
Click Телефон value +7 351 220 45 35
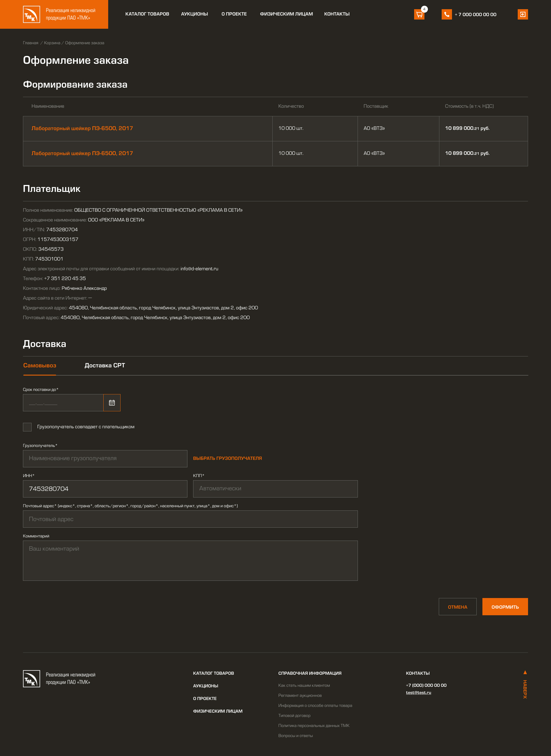point(65,278)
